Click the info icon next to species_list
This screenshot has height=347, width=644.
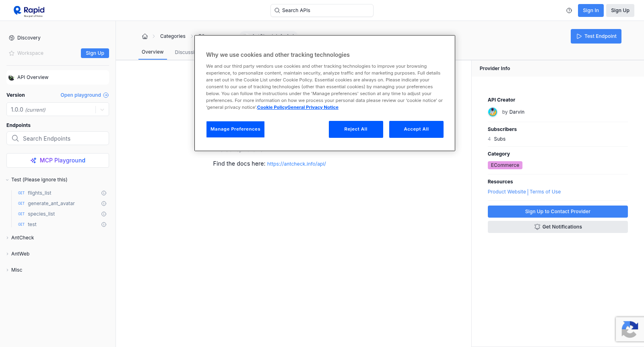click(x=104, y=214)
